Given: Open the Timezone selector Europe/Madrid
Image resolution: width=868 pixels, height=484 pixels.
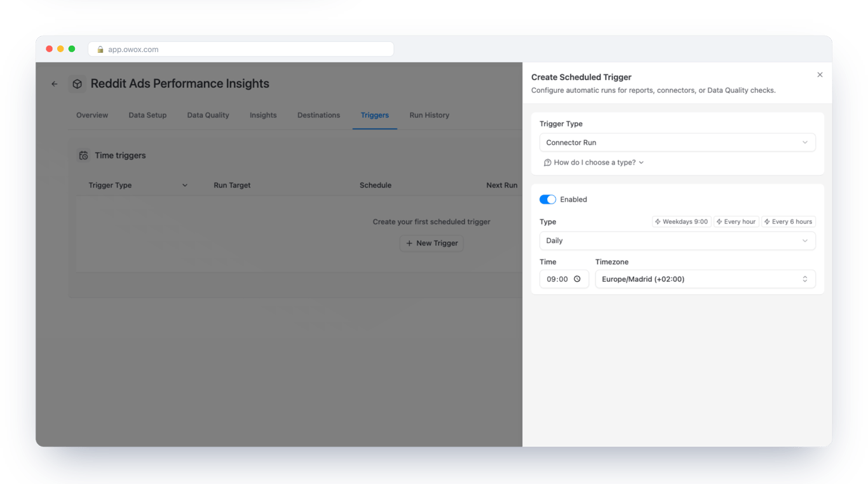Looking at the screenshot, I should (x=705, y=279).
